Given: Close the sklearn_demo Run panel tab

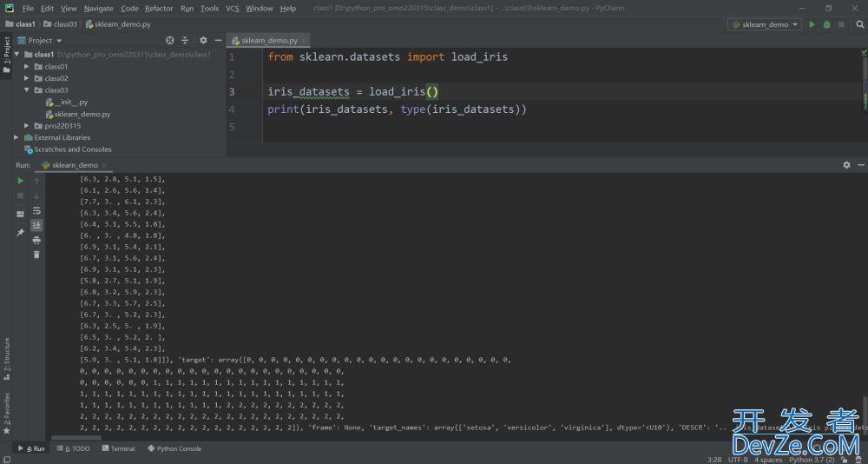Looking at the screenshot, I should click(x=105, y=165).
